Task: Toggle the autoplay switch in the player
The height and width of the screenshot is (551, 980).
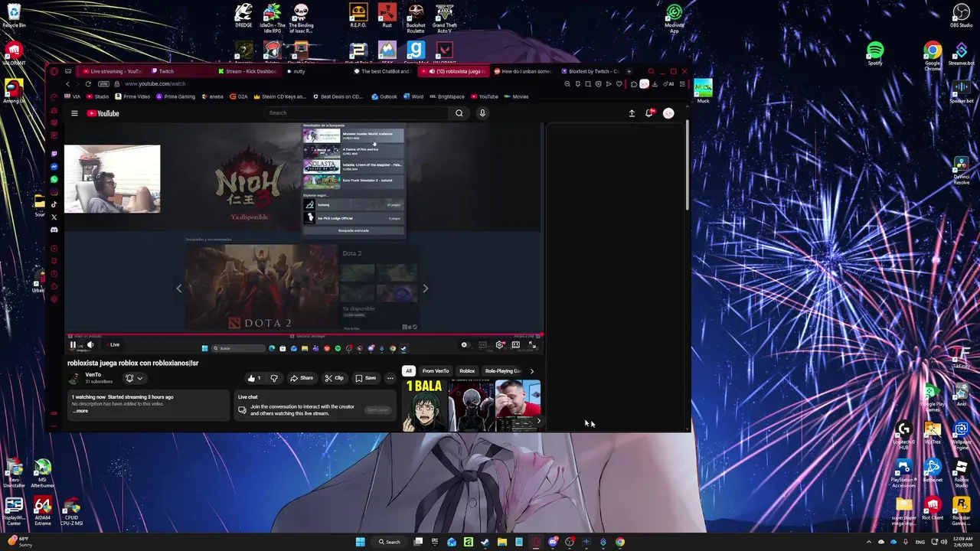Action: point(465,345)
